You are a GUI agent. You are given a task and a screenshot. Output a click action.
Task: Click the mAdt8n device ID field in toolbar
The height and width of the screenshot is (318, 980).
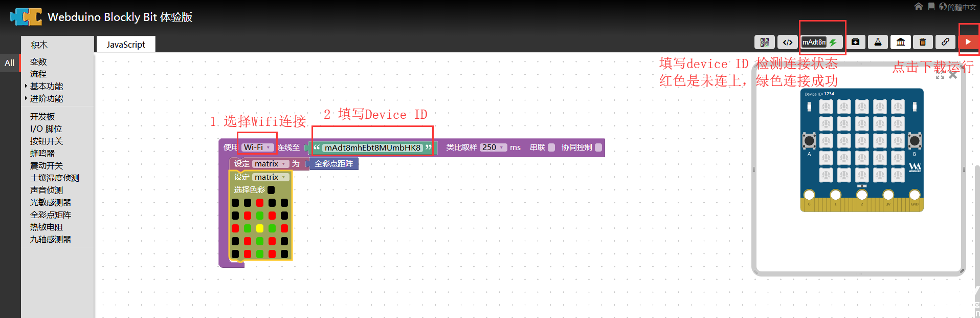(x=814, y=42)
